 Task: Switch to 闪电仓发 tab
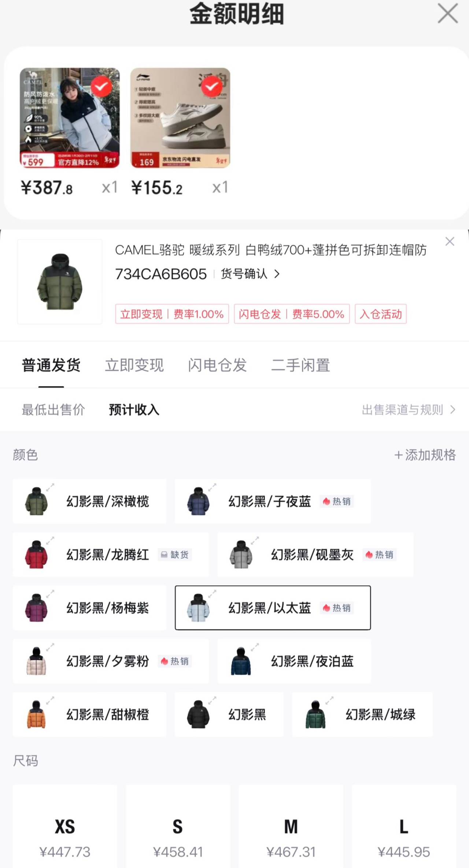point(217,365)
